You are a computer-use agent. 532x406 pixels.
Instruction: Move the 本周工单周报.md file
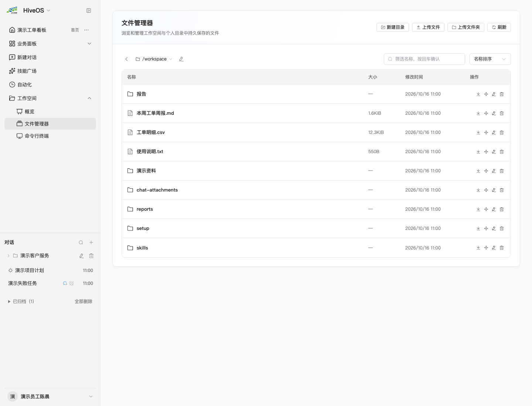point(486,113)
